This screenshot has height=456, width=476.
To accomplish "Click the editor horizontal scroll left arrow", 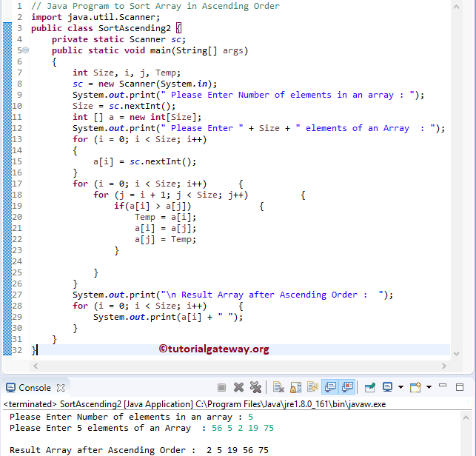I will coord(36,366).
